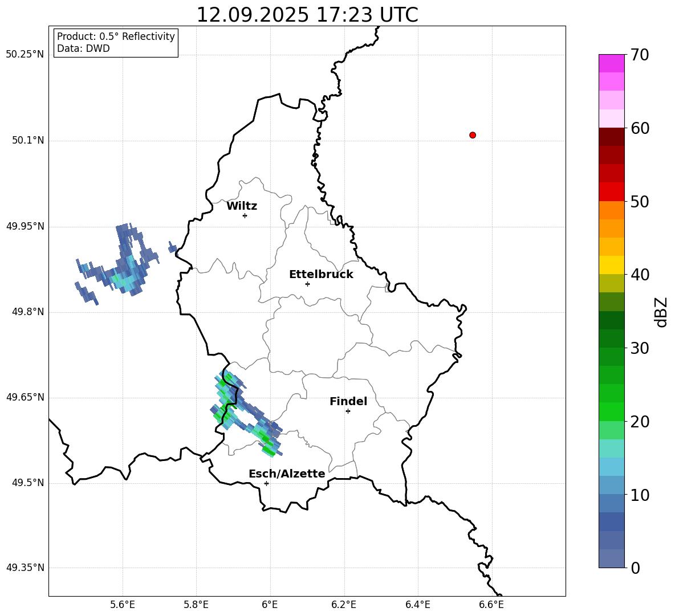Click the 49.95°N latitude label
675x616 pixels.
[x=25, y=226]
